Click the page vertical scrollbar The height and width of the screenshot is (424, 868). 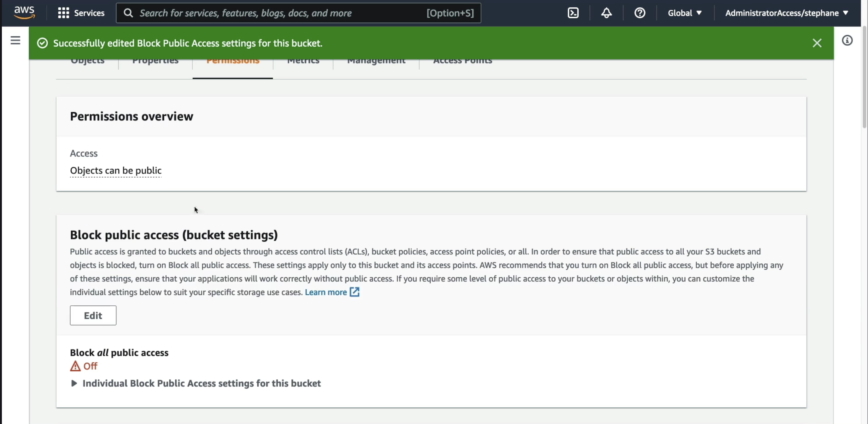(x=865, y=78)
